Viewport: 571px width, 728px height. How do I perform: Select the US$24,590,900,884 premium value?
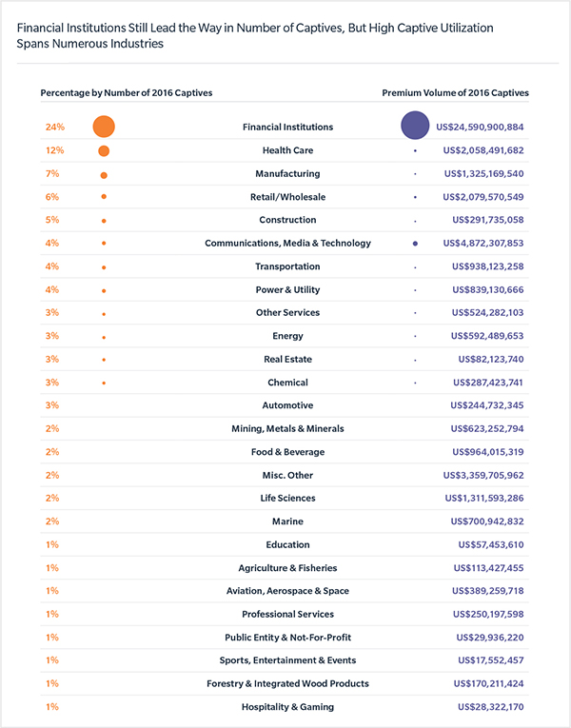pyautogui.click(x=480, y=127)
